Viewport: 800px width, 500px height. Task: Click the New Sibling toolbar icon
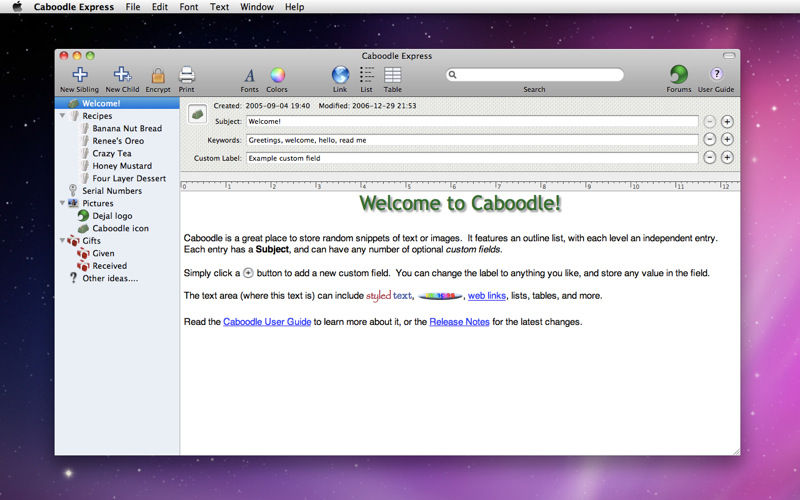point(80,75)
